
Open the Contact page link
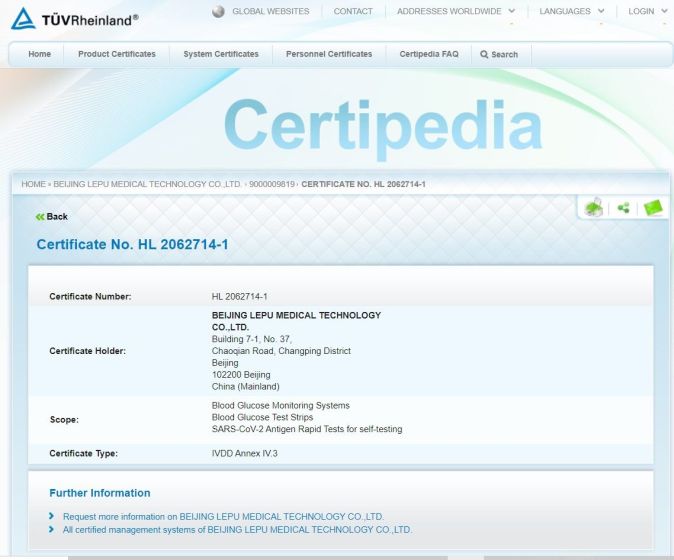tap(353, 11)
